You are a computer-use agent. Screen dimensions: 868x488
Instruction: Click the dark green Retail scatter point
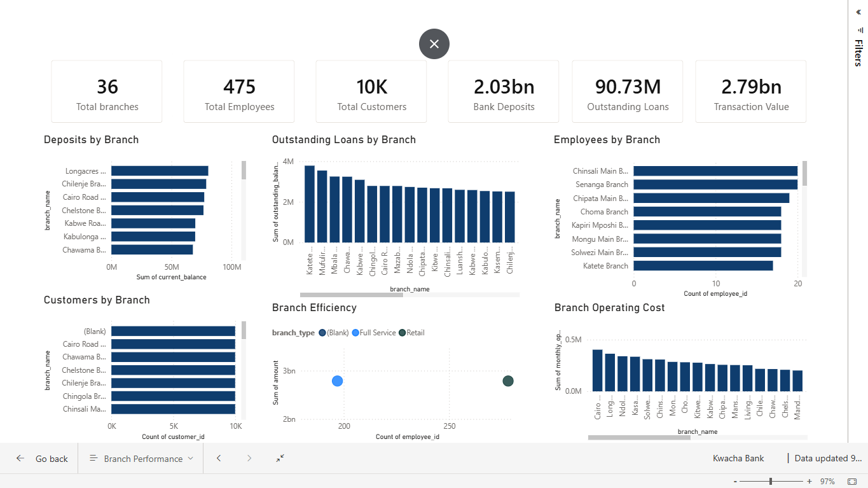tap(508, 381)
